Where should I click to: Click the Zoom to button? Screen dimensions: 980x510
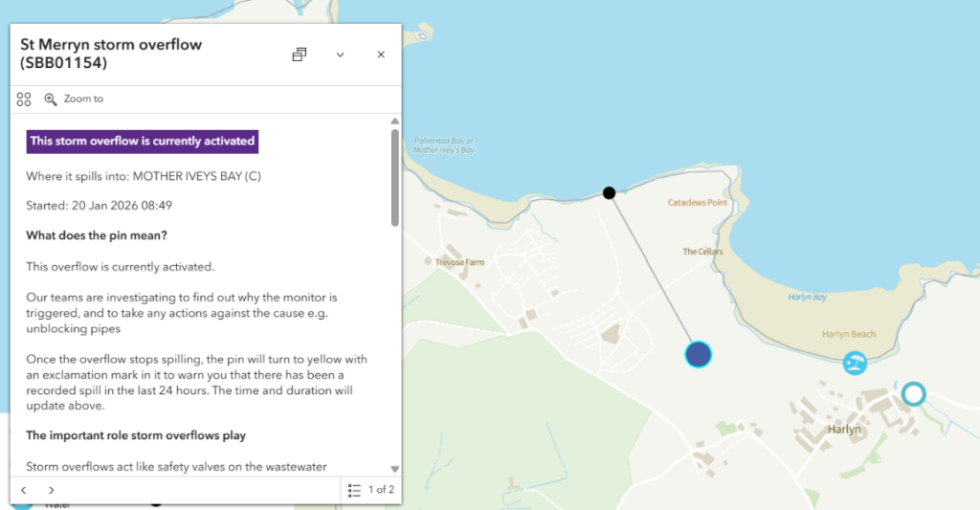[x=75, y=99]
